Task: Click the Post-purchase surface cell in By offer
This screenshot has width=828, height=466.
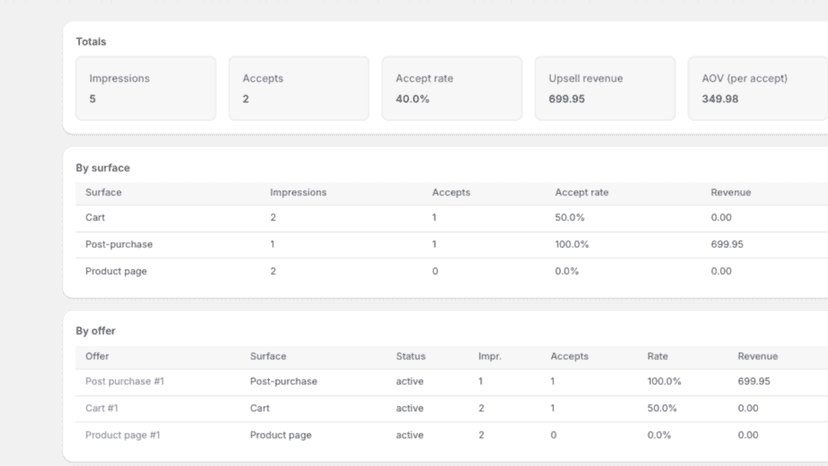Action: (284, 381)
